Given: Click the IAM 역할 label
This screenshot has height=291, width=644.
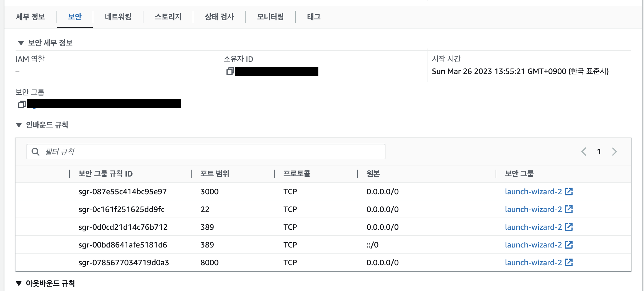Looking at the screenshot, I should (x=30, y=59).
